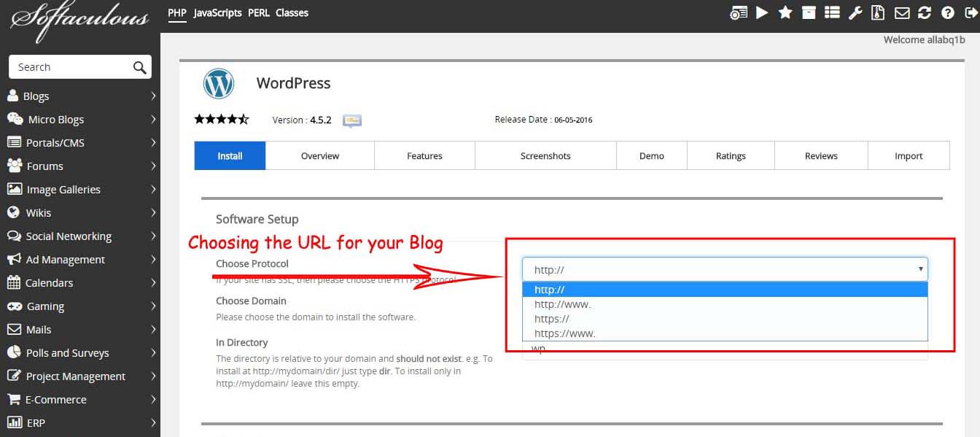Open the Project Management sidebar category
Screen dimensions: 980x437
point(80,376)
